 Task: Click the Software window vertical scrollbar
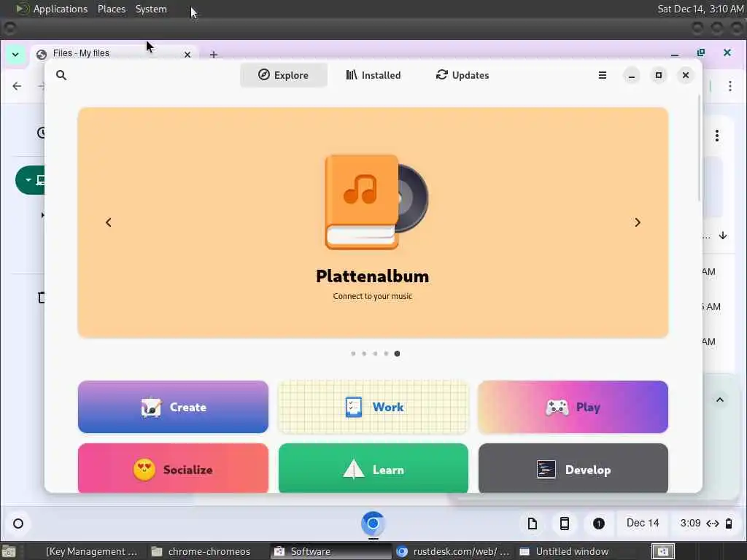point(699,147)
